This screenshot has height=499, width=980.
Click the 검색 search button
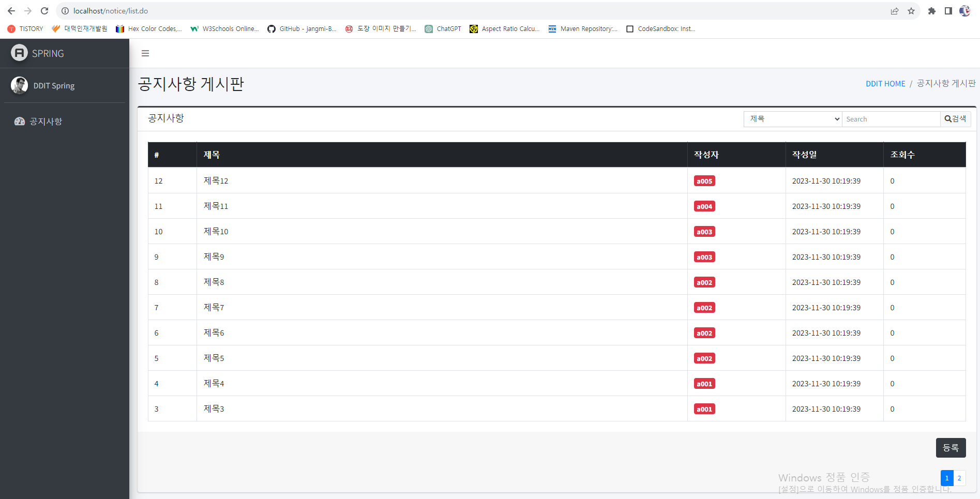[x=955, y=119]
